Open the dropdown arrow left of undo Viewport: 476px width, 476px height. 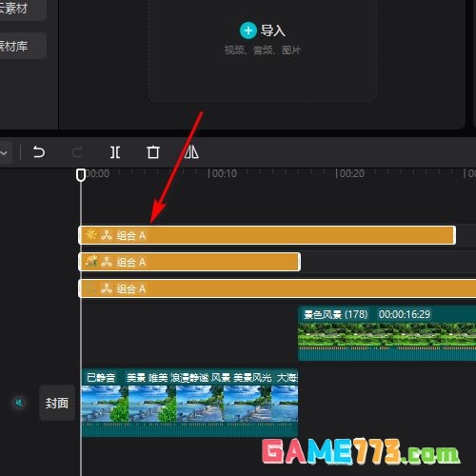4,153
